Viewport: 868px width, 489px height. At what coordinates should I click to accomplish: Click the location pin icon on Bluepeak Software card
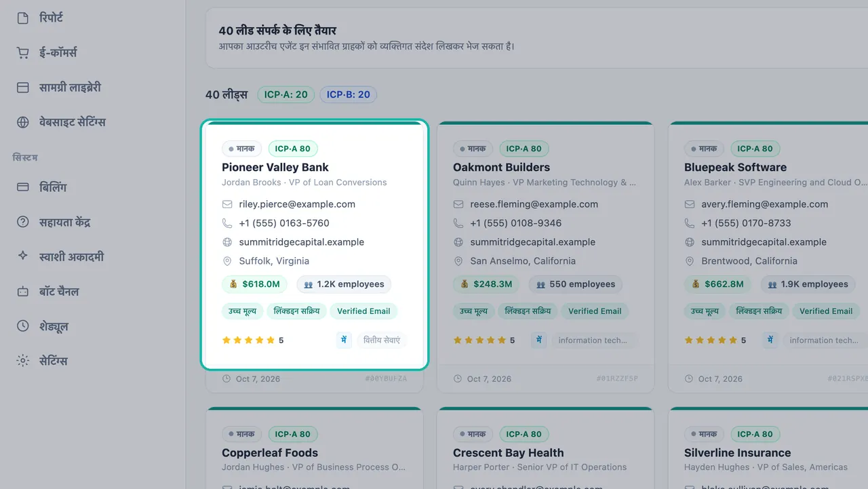[x=690, y=261]
